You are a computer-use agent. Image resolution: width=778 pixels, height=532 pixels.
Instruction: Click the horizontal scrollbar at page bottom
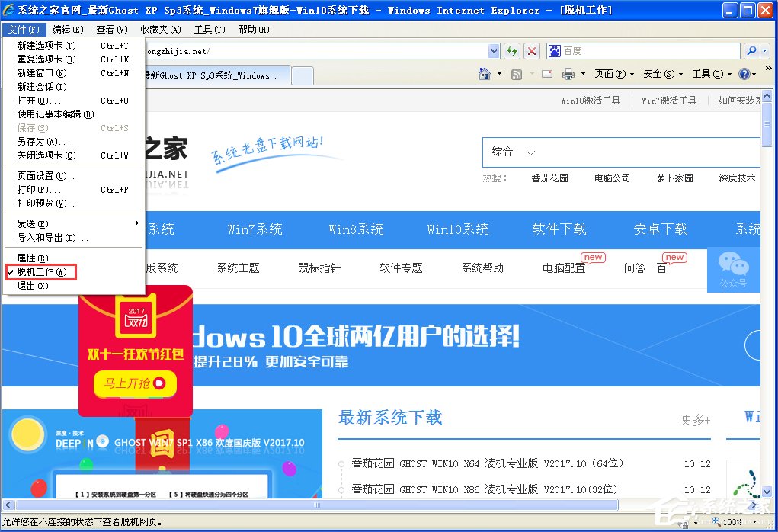coord(312,505)
